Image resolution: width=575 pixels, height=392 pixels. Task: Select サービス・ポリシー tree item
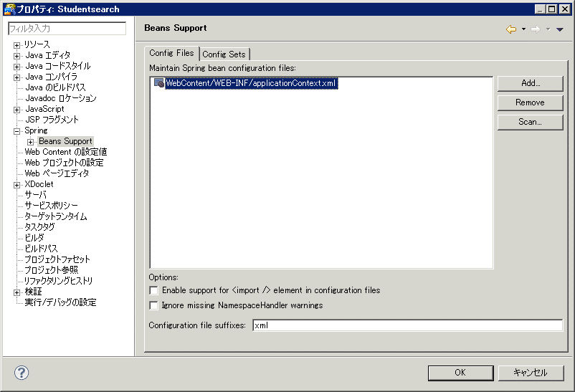point(52,206)
